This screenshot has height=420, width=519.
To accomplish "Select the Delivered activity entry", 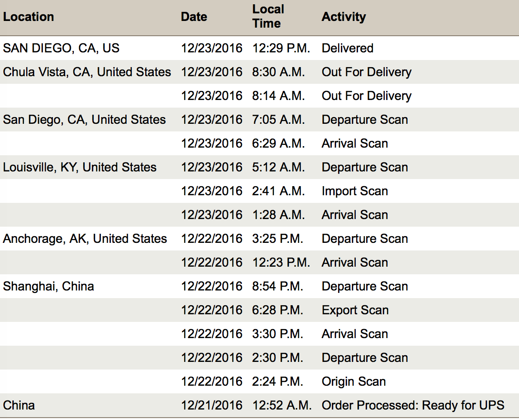I will (348, 48).
